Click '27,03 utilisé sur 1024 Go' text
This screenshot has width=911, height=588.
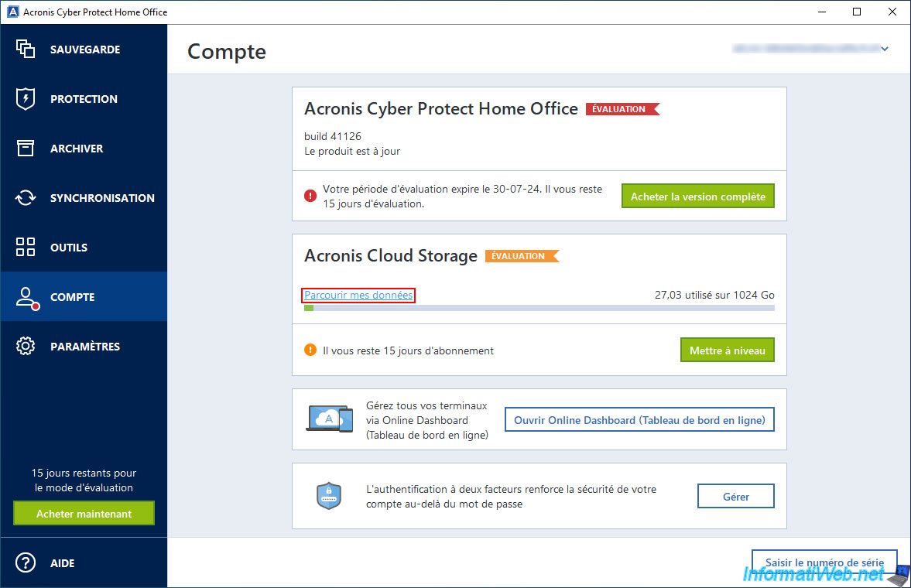(714, 295)
